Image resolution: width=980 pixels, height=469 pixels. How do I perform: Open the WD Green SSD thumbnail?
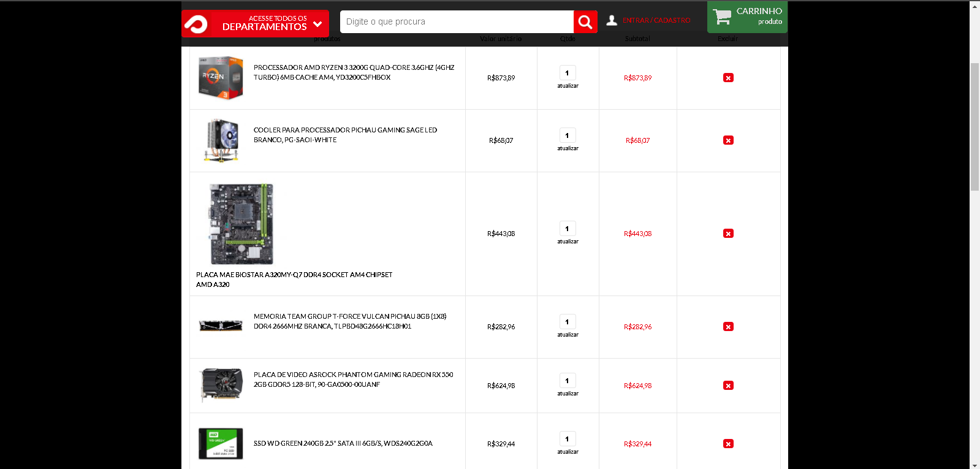click(x=221, y=444)
